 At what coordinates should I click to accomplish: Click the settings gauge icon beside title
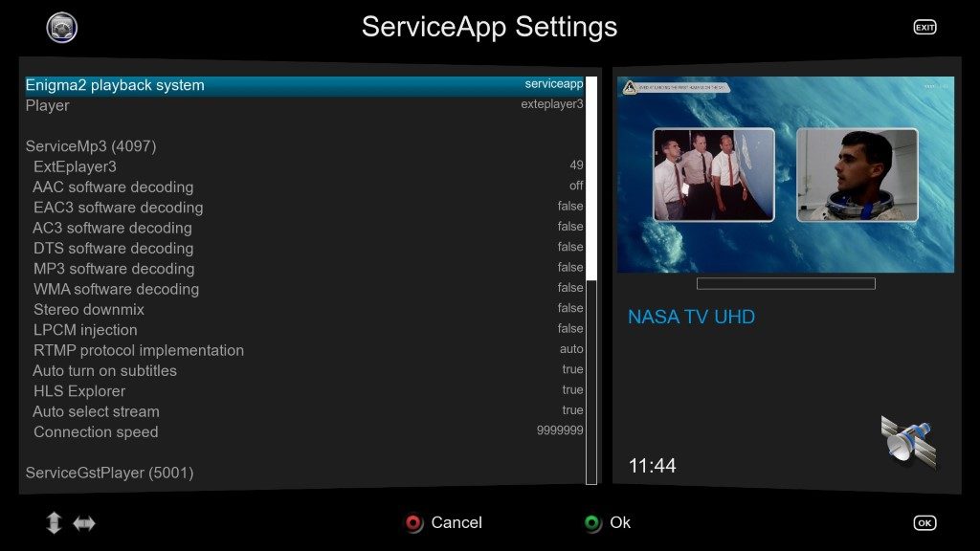62,28
